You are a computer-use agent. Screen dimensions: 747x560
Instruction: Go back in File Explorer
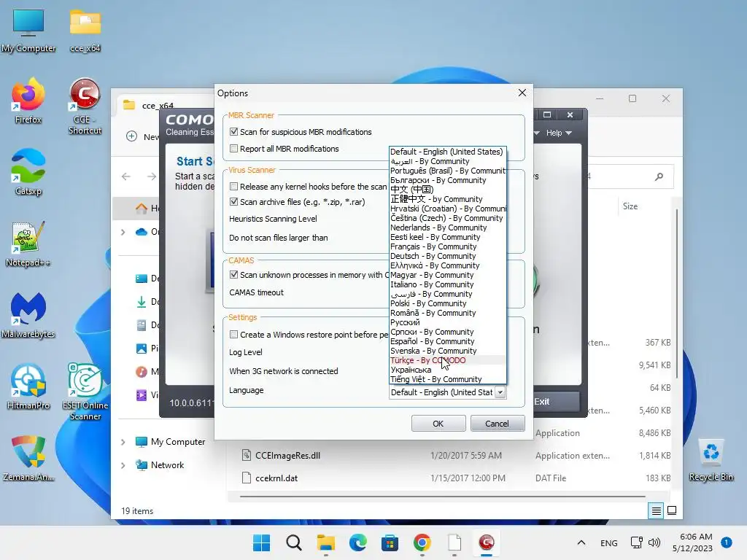click(x=125, y=176)
